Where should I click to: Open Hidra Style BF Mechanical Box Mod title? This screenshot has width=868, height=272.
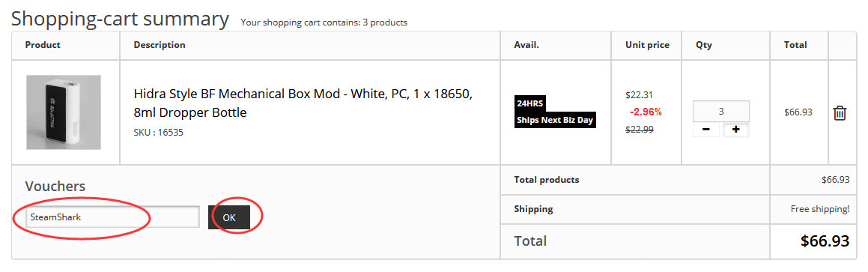[303, 103]
